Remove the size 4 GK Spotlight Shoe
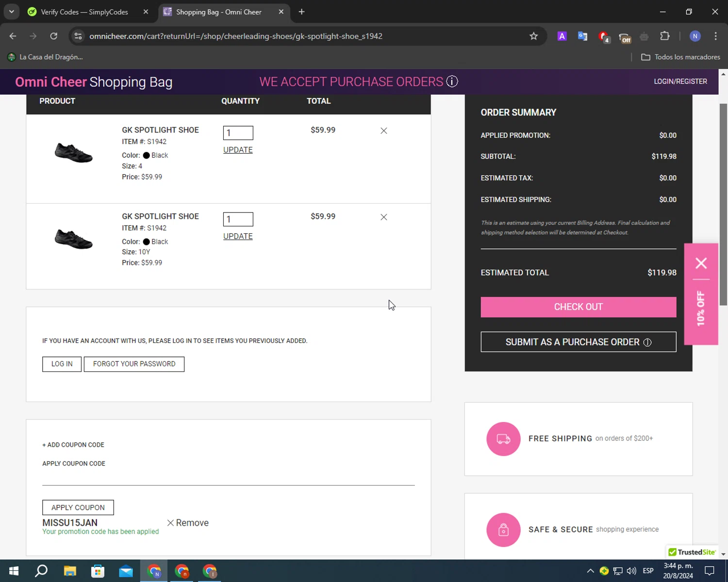This screenshot has width=728, height=582. point(383,130)
